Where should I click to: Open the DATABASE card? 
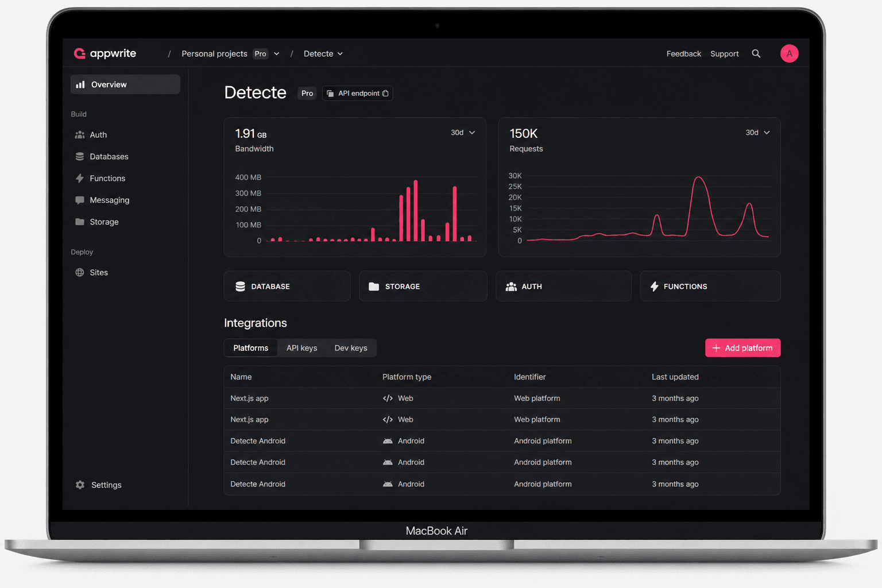(287, 286)
